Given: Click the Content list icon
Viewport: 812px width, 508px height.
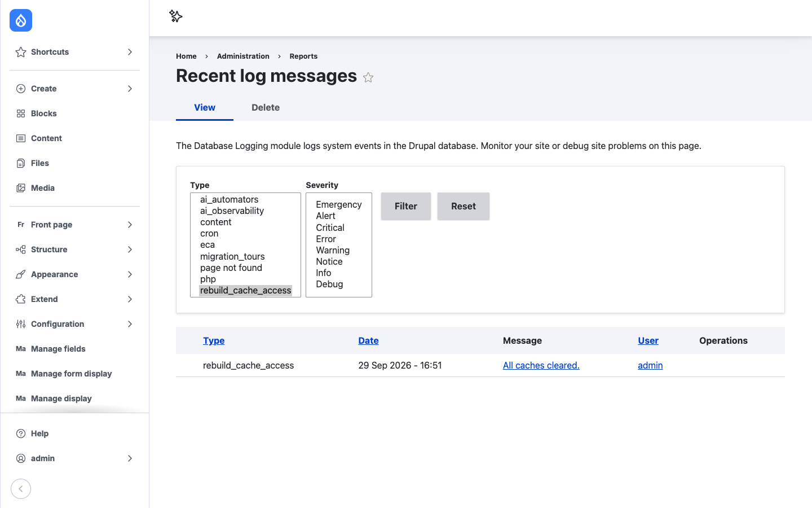Looking at the screenshot, I should pyautogui.click(x=21, y=138).
